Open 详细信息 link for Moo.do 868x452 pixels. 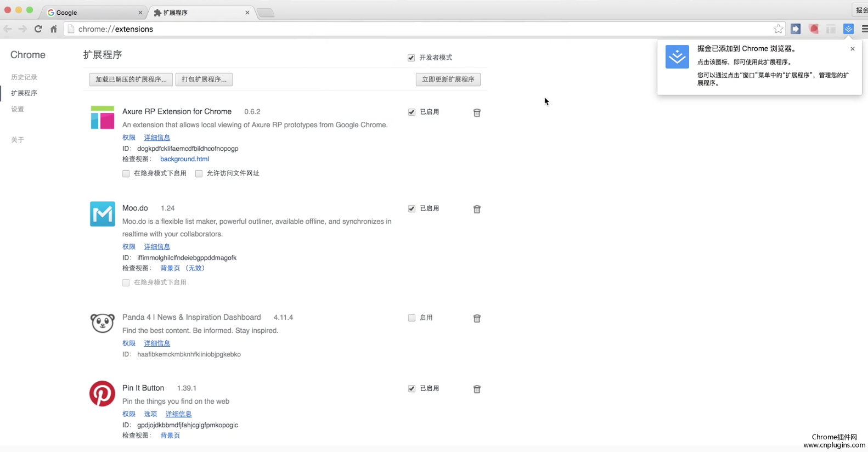click(x=157, y=247)
